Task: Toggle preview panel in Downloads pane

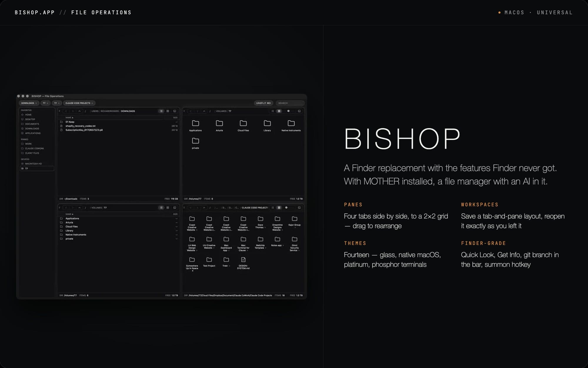Action: click(175, 111)
